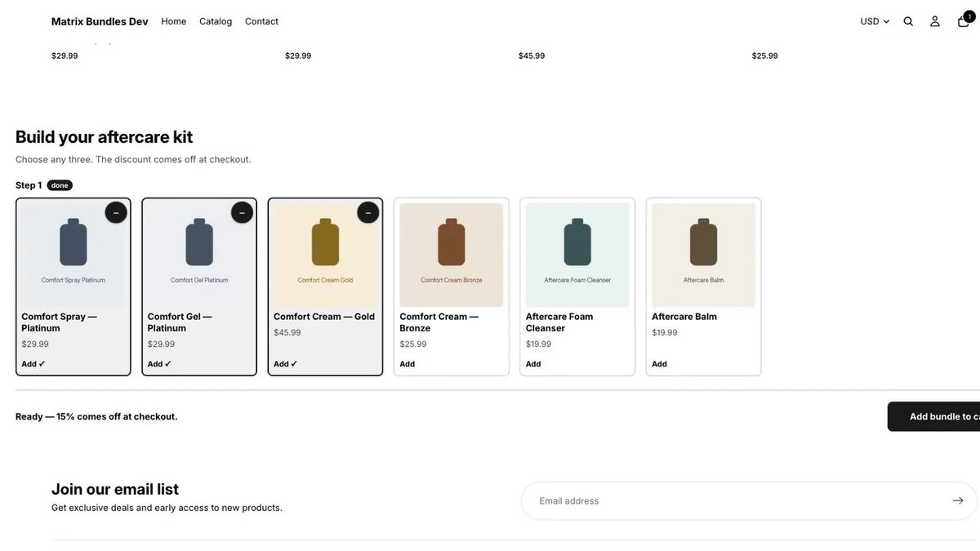The height and width of the screenshot is (551, 980).
Task: Remove Comfort Spray Platinum with minus icon
Action: (116, 212)
